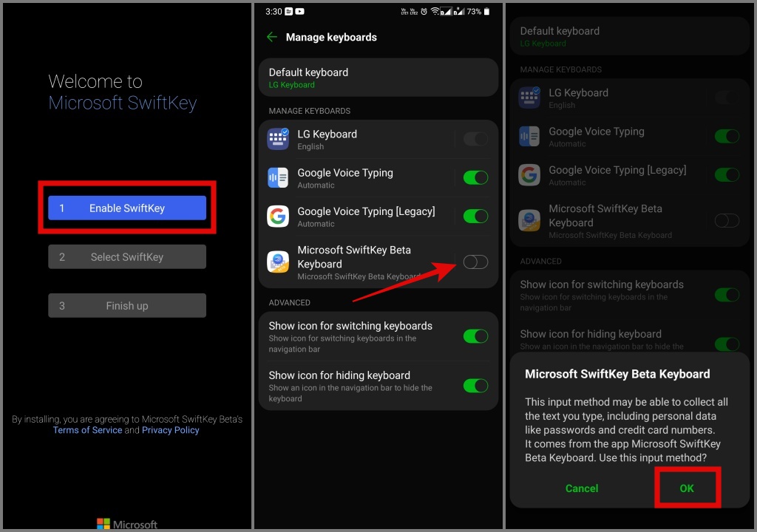This screenshot has height=532, width=757.
Task: Click the green 'LG Keyboard' subtitle in middle screen
Action: click(x=291, y=85)
